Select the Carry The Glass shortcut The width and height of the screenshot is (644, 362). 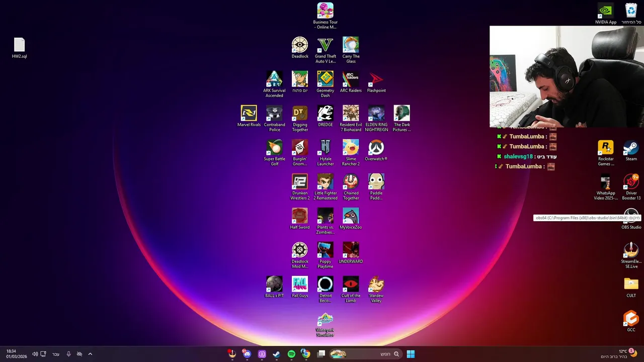point(351,50)
